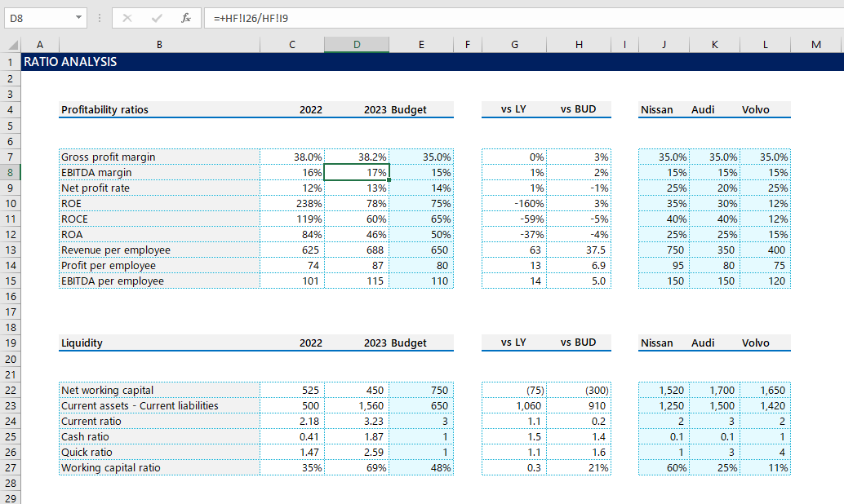The image size is (844, 504).
Task: Select the Gross profit margin label cell
Action: pyautogui.click(x=159, y=157)
